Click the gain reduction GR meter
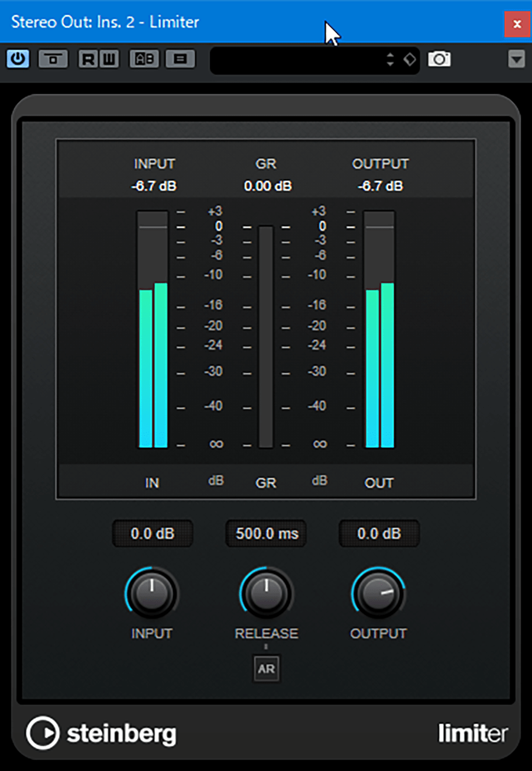The image size is (532, 771). (x=266, y=336)
